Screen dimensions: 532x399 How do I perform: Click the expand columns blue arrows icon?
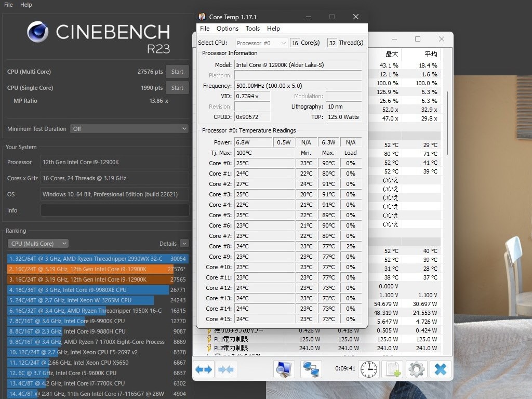click(x=203, y=369)
